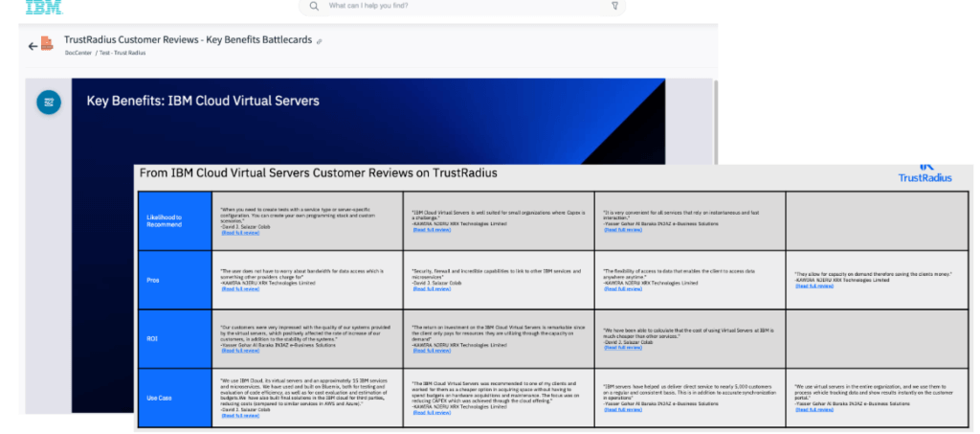Open full review for "flexibility of access to data" quote
This screenshot has height=434, width=980.
tap(623, 289)
